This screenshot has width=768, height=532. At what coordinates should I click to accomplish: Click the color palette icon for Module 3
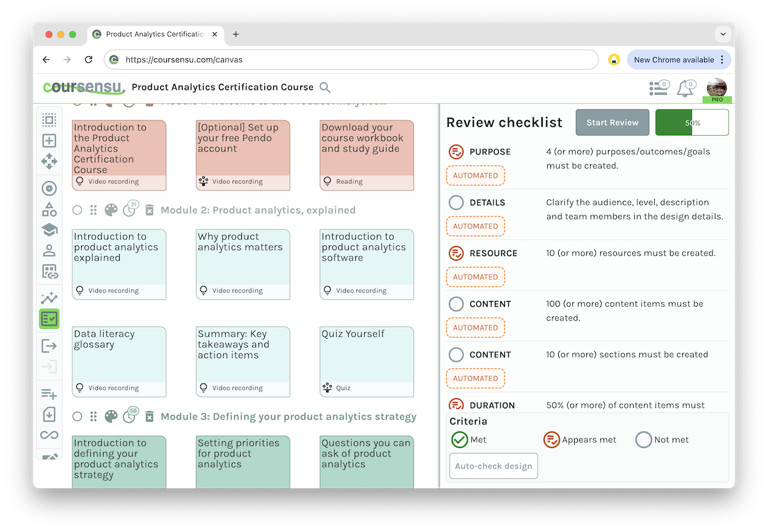click(111, 417)
